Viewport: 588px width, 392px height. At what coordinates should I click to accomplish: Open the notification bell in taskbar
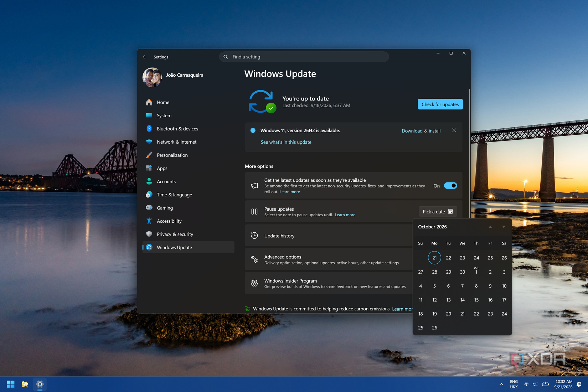(579, 385)
